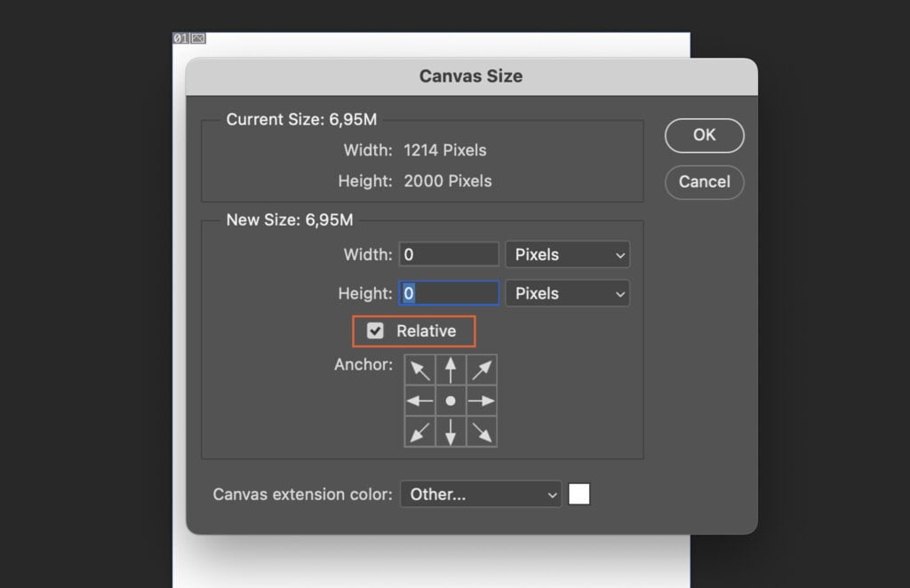Viewport: 910px width, 588px height.
Task: Select the 01 document tab
Action: (180, 38)
